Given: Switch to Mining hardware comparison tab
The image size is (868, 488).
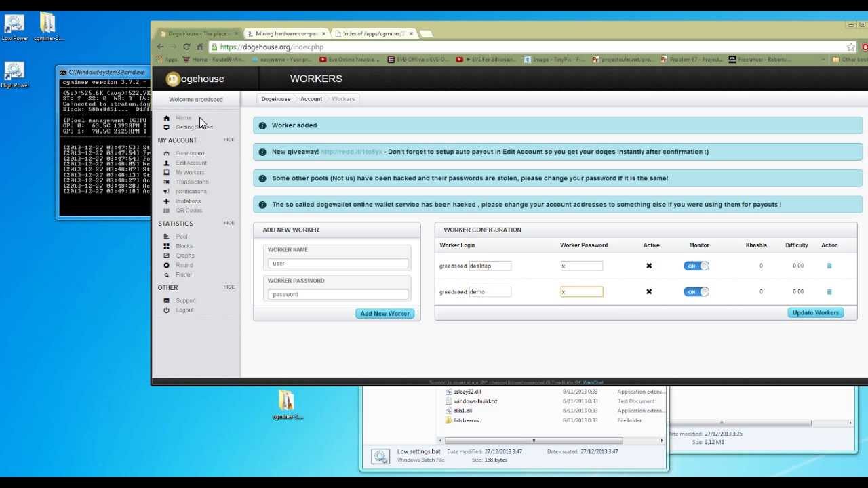Looking at the screenshot, I should (285, 33).
